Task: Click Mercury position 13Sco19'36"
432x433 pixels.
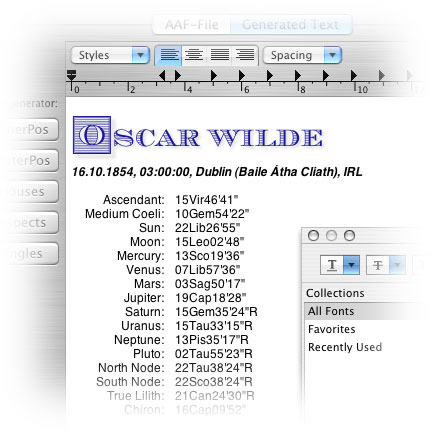Action: pos(209,256)
